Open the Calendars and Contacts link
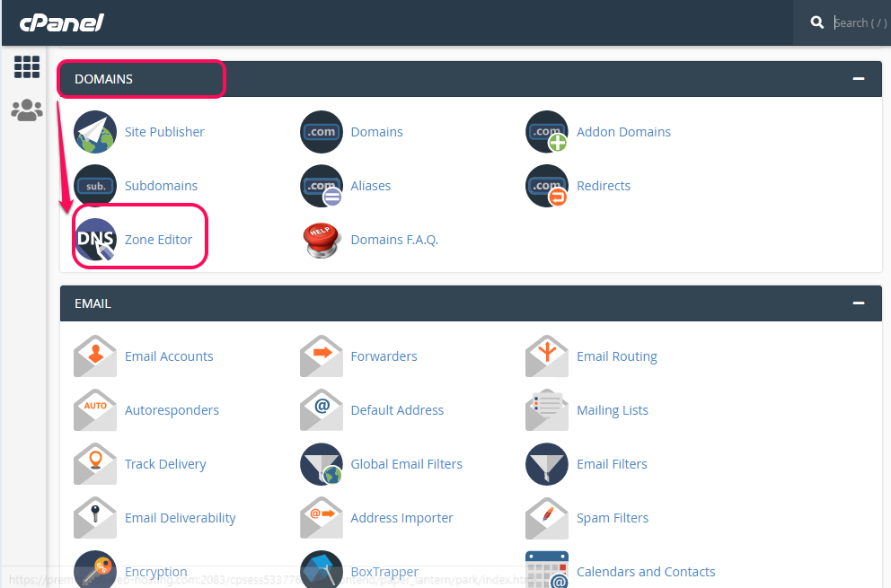The height and width of the screenshot is (588, 891). tap(646, 572)
